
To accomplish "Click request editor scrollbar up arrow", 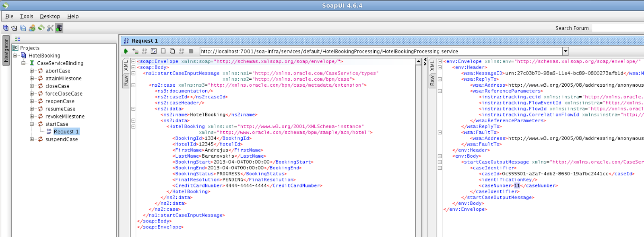I will (419, 62).
